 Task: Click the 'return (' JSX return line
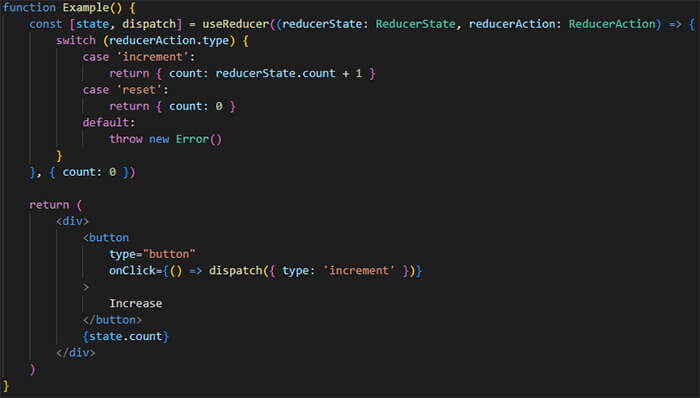click(56, 205)
